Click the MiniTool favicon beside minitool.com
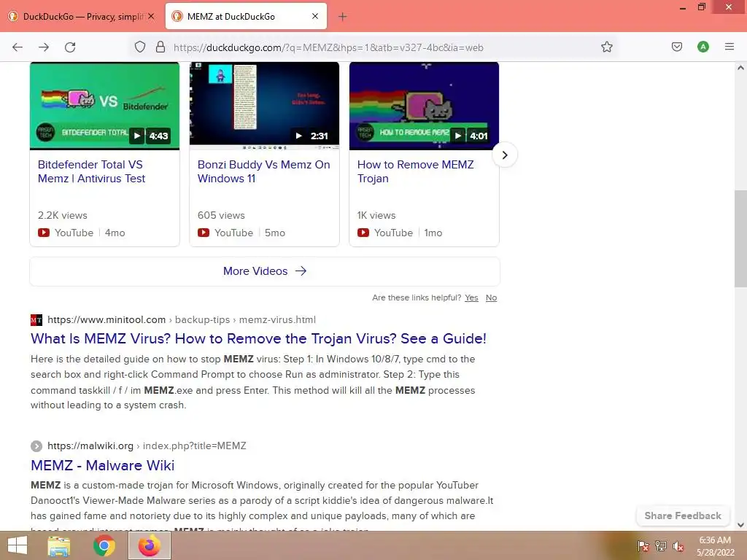 pyautogui.click(x=36, y=320)
